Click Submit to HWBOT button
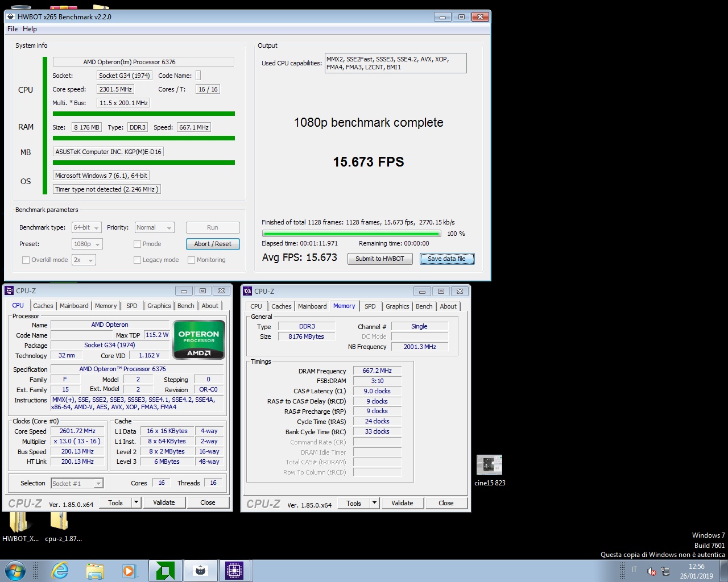The image size is (728, 582). click(380, 259)
